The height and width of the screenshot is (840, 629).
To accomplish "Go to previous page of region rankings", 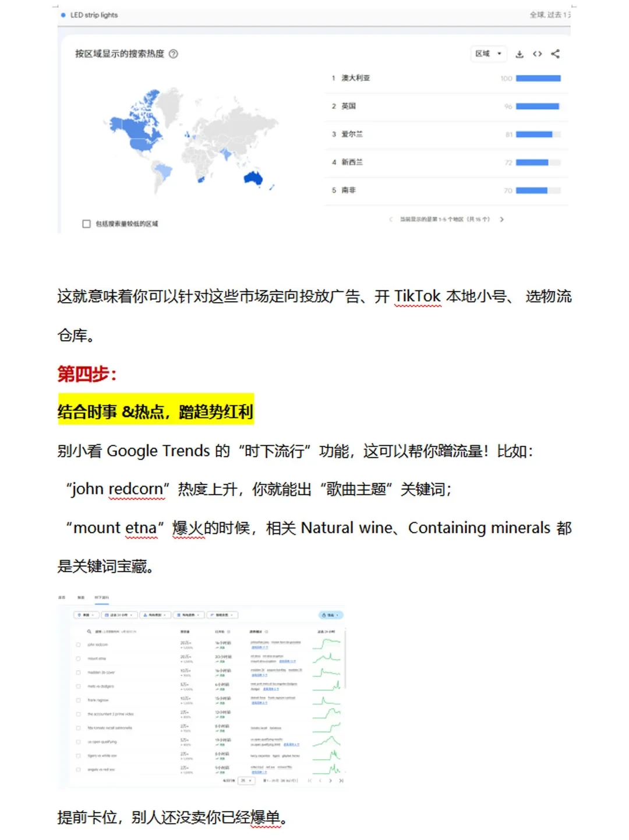I will click(x=390, y=219).
